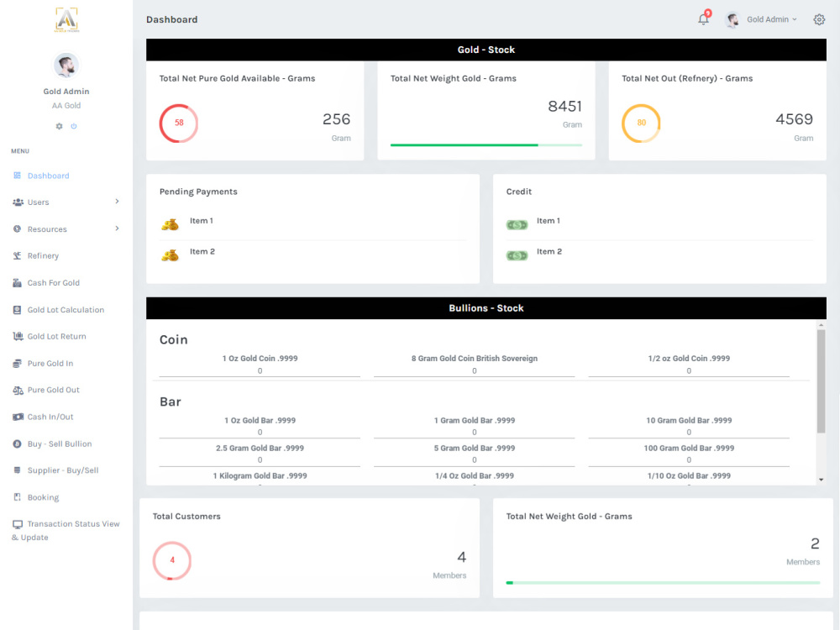Open Cash In/Out page
Screen dimensions: 840x630
pyautogui.click(x=50, y=417)
